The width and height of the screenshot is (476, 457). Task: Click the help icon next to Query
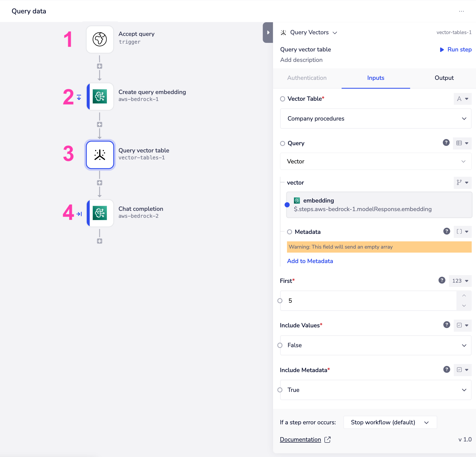click(446, 143)
